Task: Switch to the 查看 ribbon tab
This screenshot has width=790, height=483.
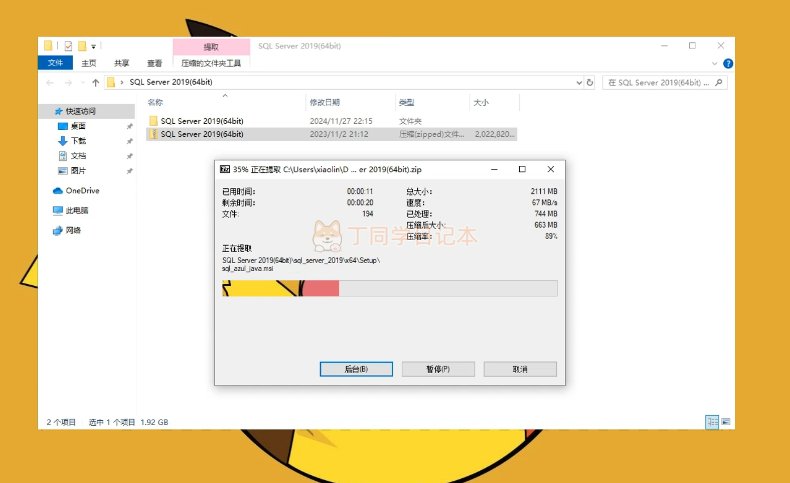Action: point(155,63)
